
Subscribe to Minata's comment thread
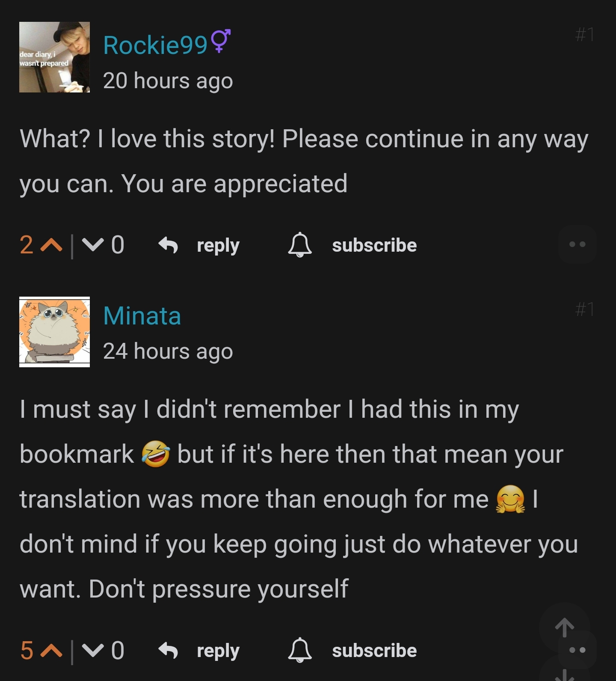pyautogui.click(x=374, y=651)
